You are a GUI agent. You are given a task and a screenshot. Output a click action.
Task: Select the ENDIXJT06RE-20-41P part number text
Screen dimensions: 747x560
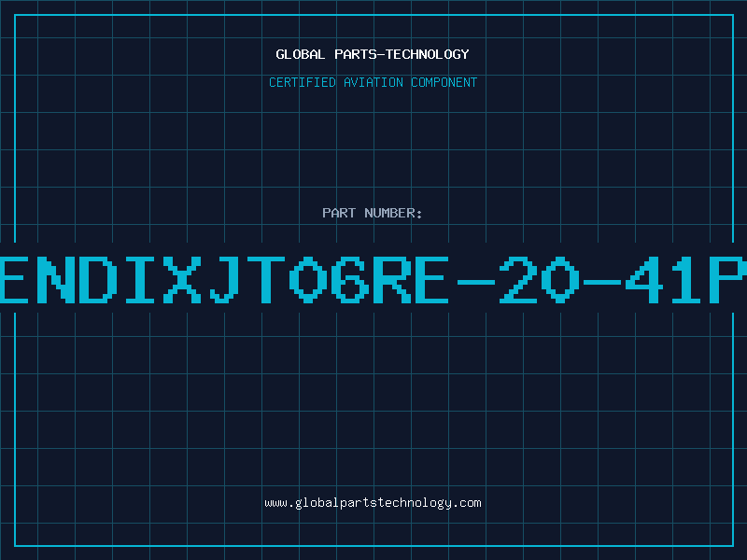[x=373, y=280]
